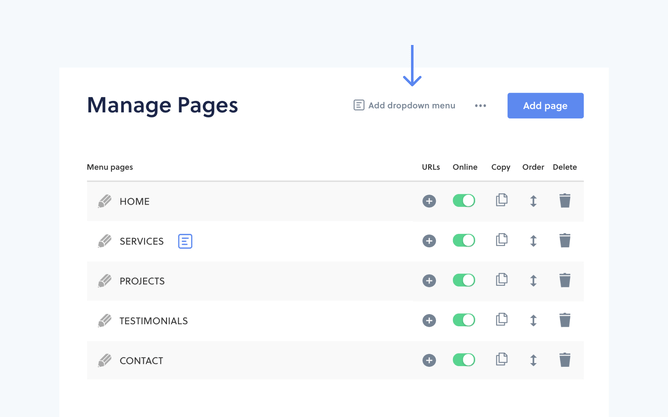Copy the SERVICES page
Screen dimensions: 668x417
(501, 240)
